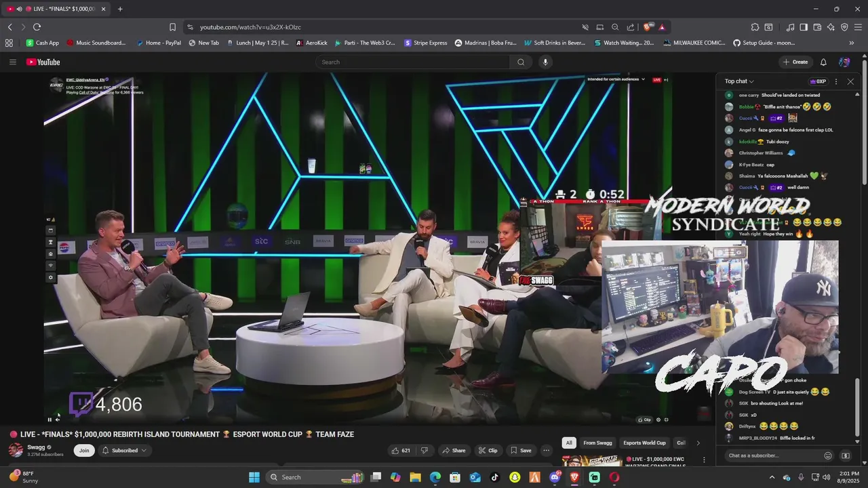Image resolution: width=868 pixels, height=488 pixels.
Task: Open Discord from the taskbar
Action: click(555, 477)
